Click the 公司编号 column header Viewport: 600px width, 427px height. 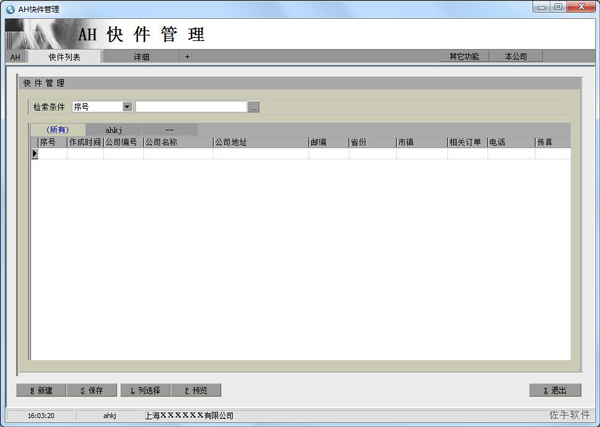tap(123, 142)
